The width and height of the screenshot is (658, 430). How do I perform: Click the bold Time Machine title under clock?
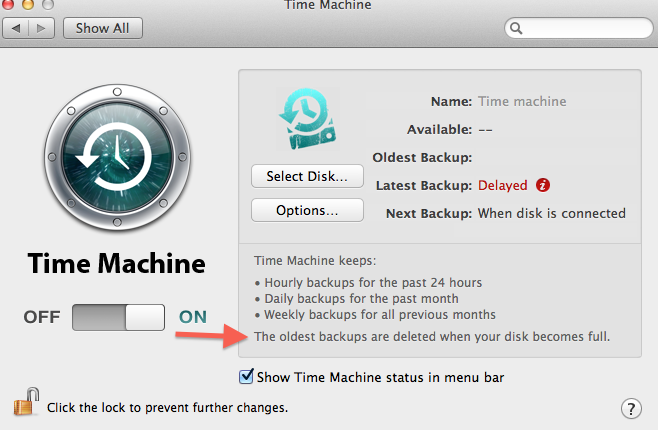[x=117, y=263]
